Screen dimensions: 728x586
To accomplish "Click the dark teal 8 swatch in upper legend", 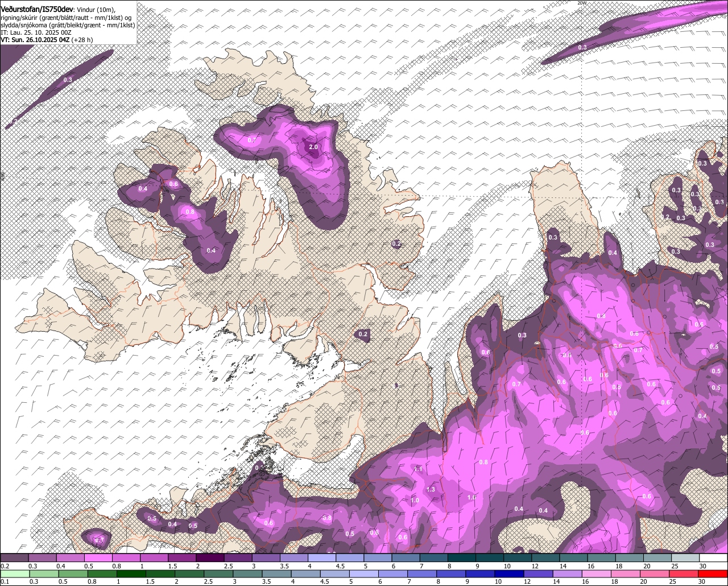I will (x=462, y=558).
